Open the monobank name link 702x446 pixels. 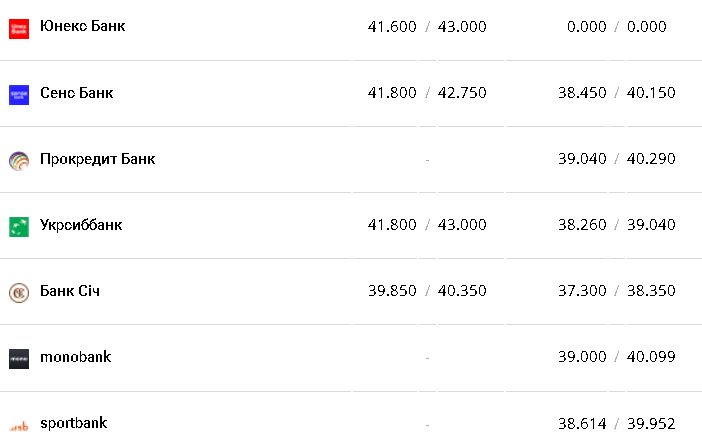[x=75, y=357]
